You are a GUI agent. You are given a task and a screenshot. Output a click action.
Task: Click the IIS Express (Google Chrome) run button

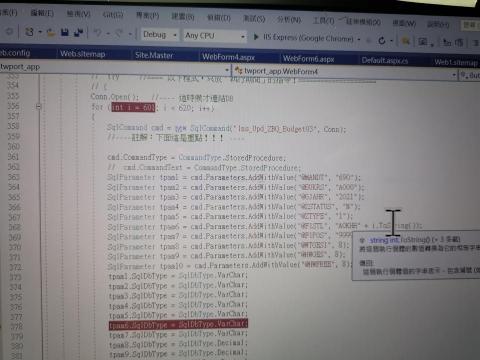tap(303, 38)
